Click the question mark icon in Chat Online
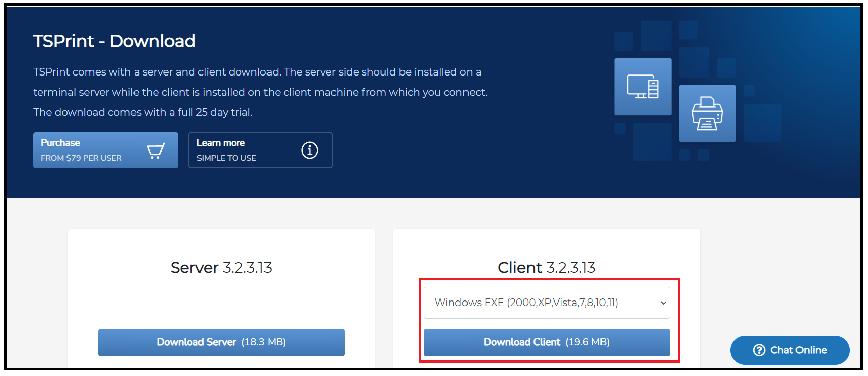The image size is (868, 376). (x=759, y=350)
